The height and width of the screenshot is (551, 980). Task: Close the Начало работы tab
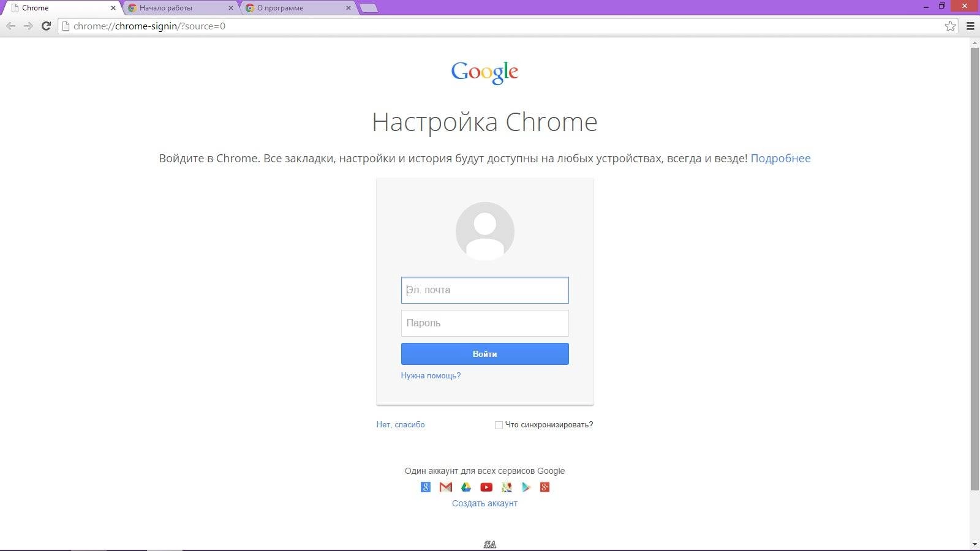tap(231, 8)
